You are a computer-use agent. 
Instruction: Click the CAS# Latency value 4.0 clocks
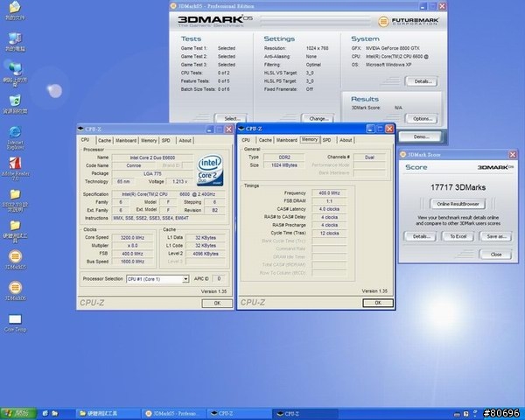tap(329, 209)
